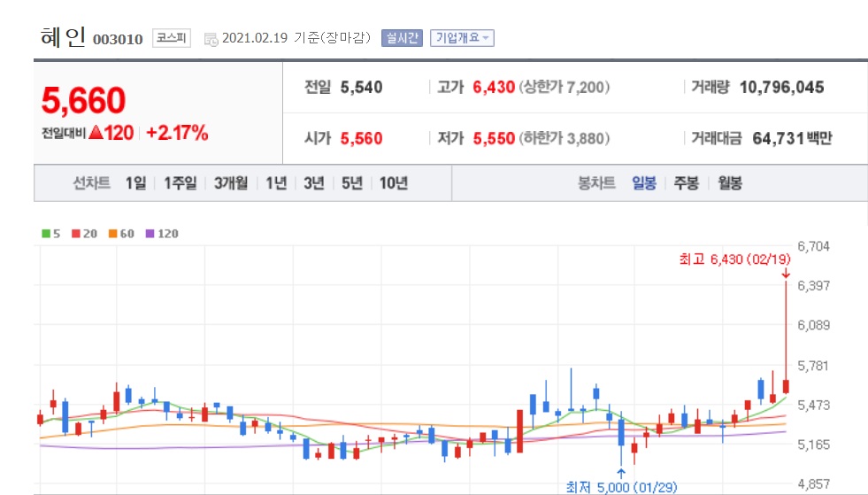
Task: Click the 거래량 value 10,796,045
Action: 781,88
